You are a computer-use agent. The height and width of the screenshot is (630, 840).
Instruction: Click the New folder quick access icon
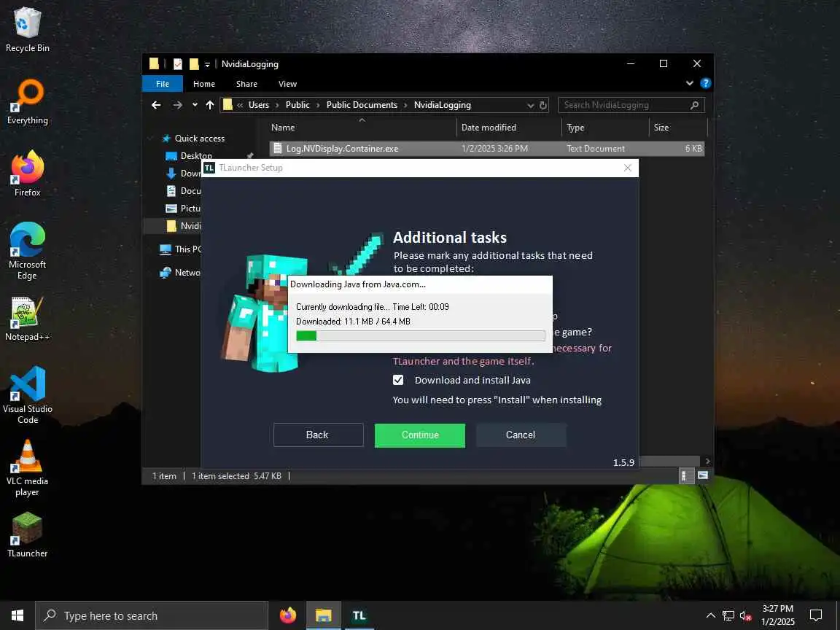point(194,64)
